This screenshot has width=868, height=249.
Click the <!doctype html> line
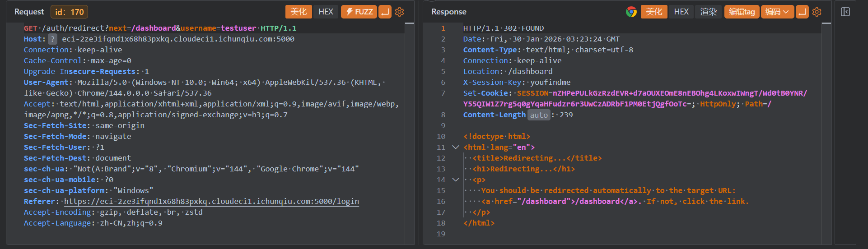point(497,136)
